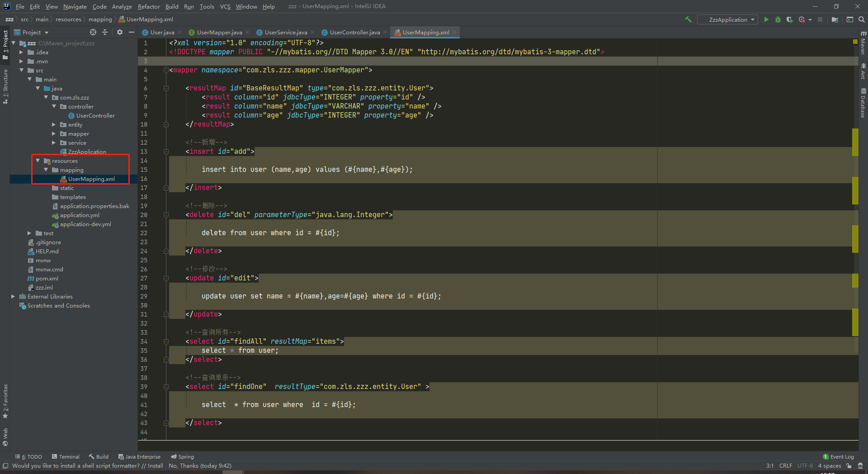Open the Run Anything icon
Viewport: 868px width, 474px height.
[x=850, y=19]
